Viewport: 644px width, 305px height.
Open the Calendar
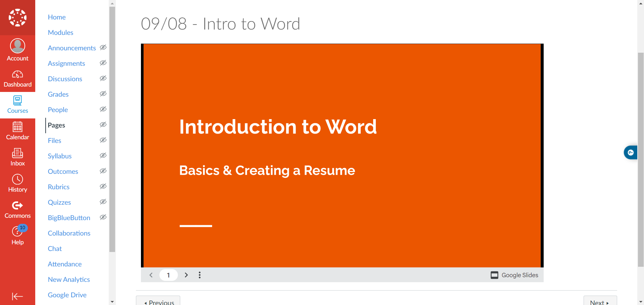tap(17, 131)
